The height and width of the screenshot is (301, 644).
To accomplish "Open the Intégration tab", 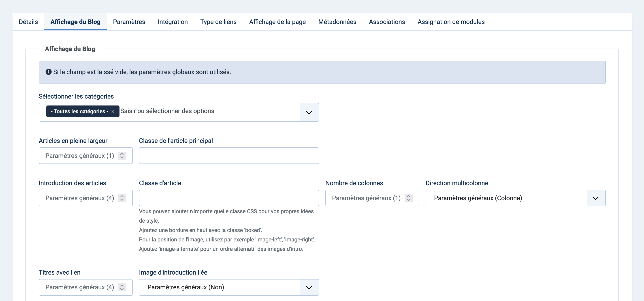I will [x=173, y=22].
